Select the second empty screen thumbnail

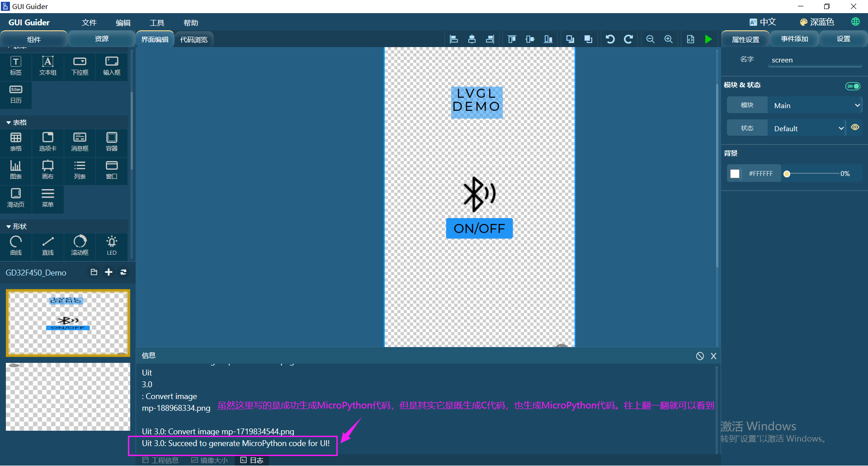pyautogui.click(x=68, y=397)
